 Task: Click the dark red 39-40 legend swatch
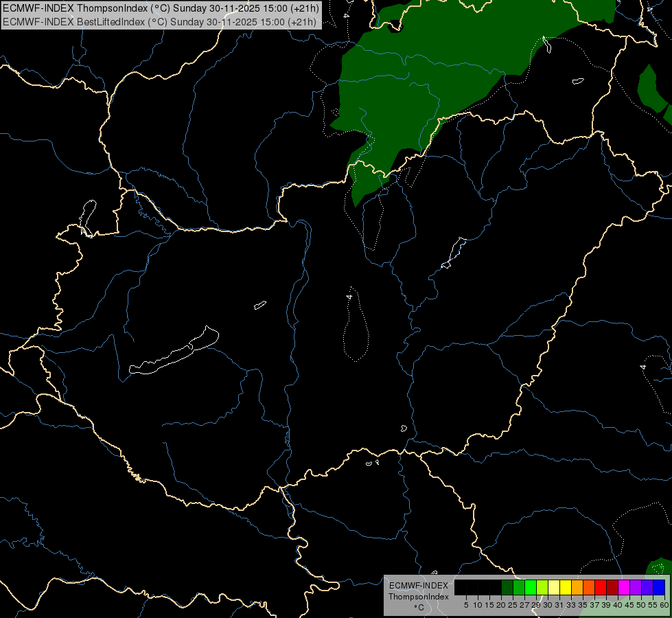point(612,587)
